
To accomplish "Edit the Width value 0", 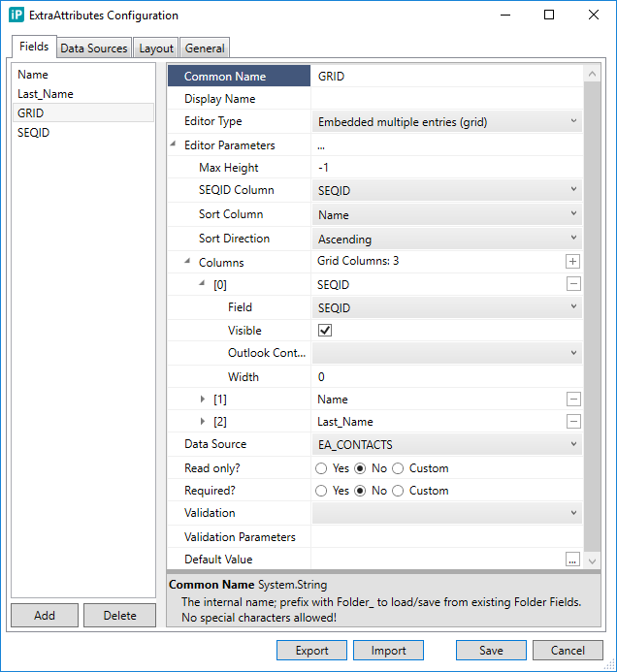I will [447, 376].
